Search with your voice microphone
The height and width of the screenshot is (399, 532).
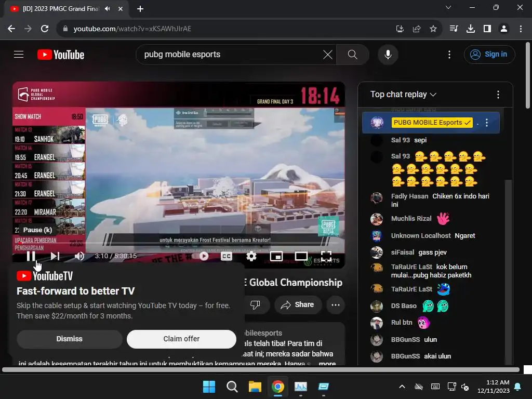tap(388, 54)
